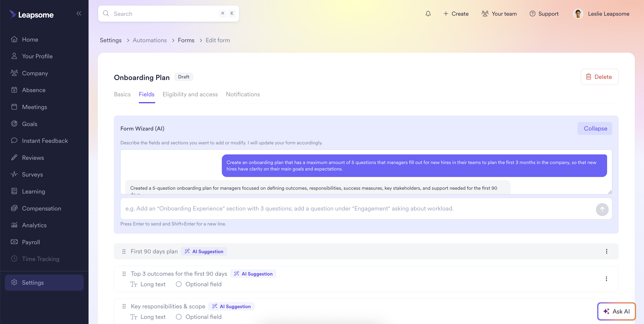
Task: Open the Create menu
Action: tap(456, 14)
